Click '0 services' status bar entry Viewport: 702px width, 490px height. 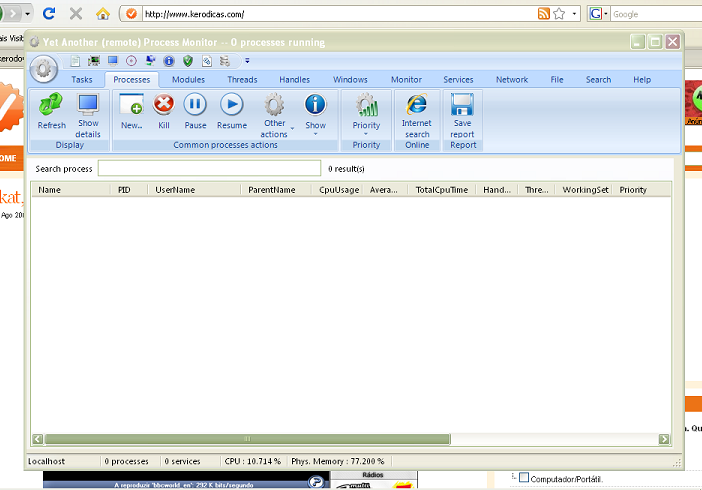click(182, 461)
